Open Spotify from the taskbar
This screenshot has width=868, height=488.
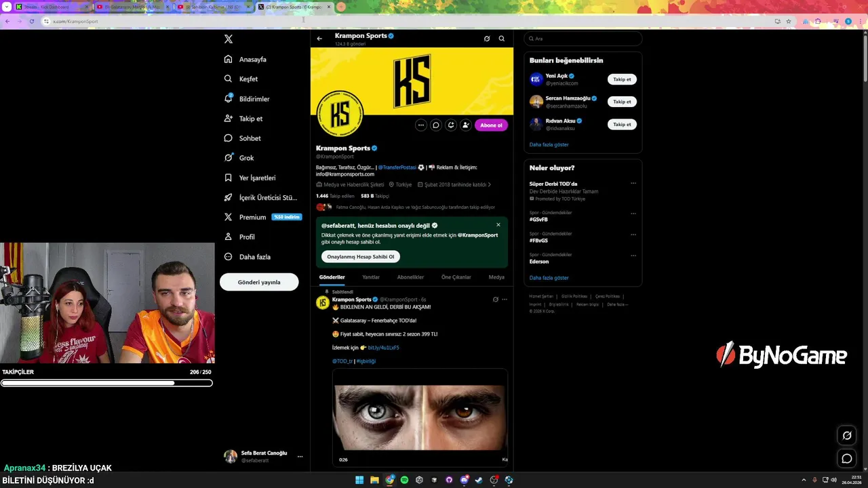[404, 480]
